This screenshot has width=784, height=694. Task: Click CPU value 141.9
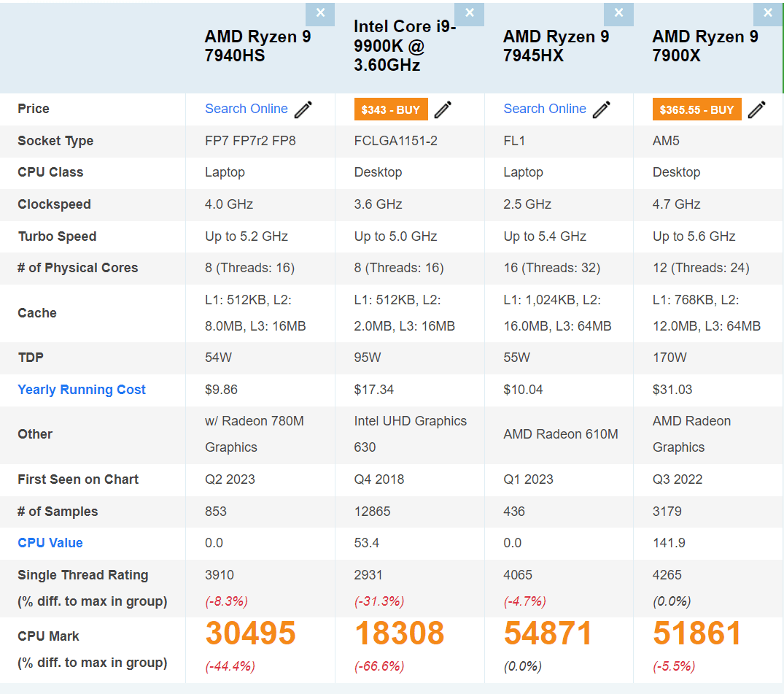[669, 543]
